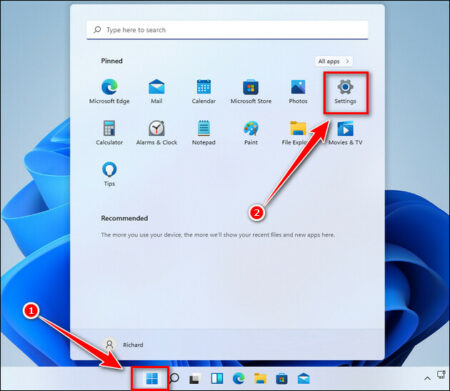Show hidden system tray icons chevron

click(x=427, y=378)
